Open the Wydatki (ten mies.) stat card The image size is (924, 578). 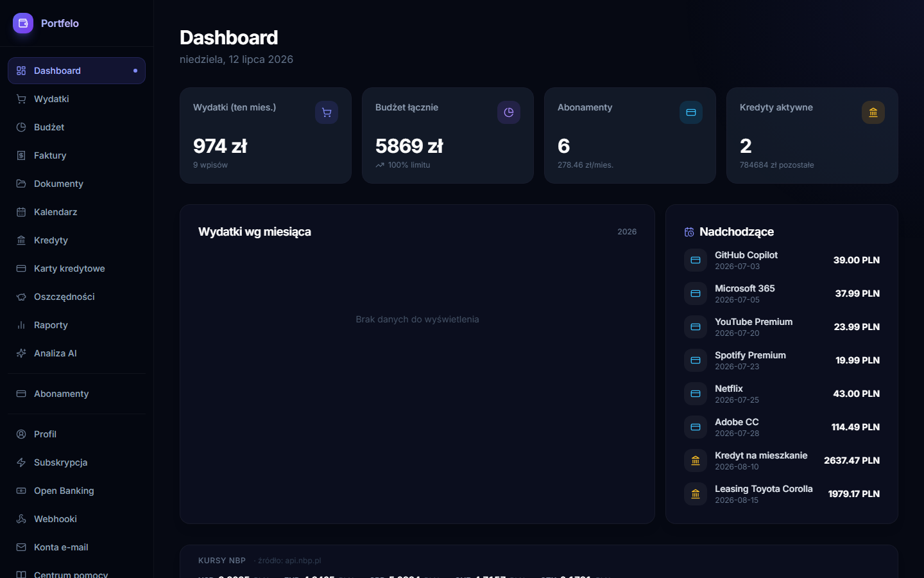(266, 136)
